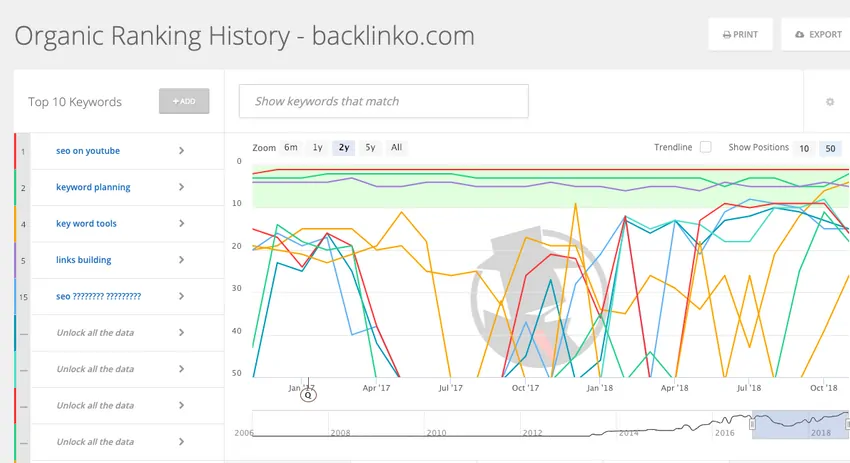Click the 'Top 10 Keywords' heading
Viewport: 850px width, 463px height.
(75, 102)
